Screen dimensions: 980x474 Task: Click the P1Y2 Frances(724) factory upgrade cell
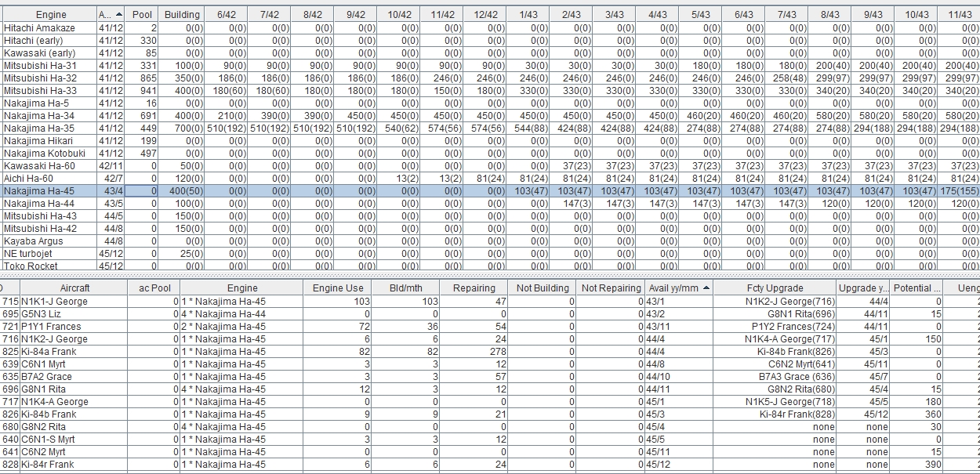pyautogui.click(x=775, y=326)
